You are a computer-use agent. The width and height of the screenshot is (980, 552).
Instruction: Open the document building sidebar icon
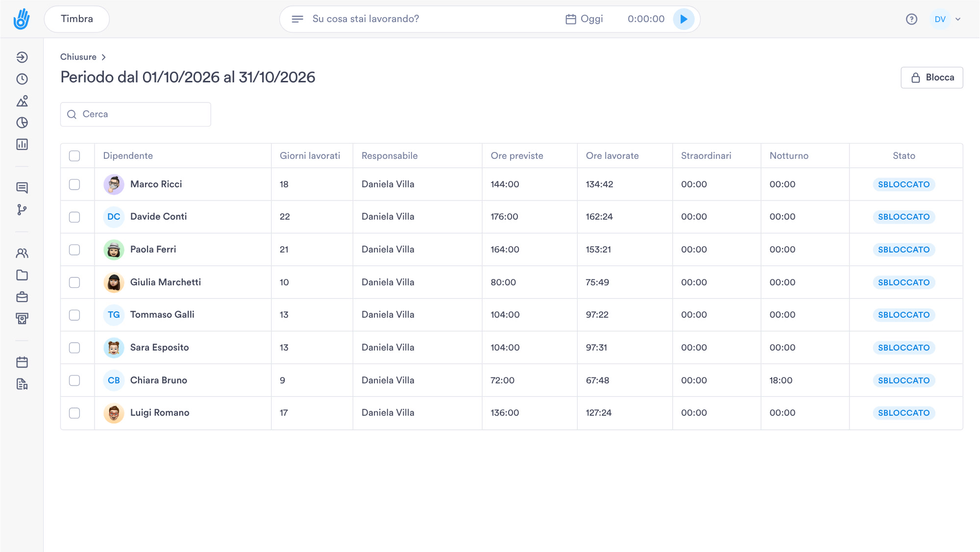22,384
